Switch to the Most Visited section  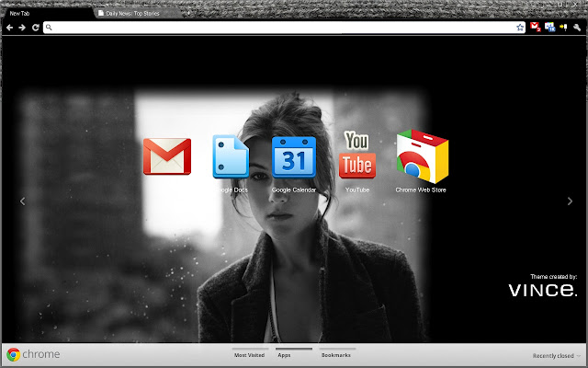249,354
